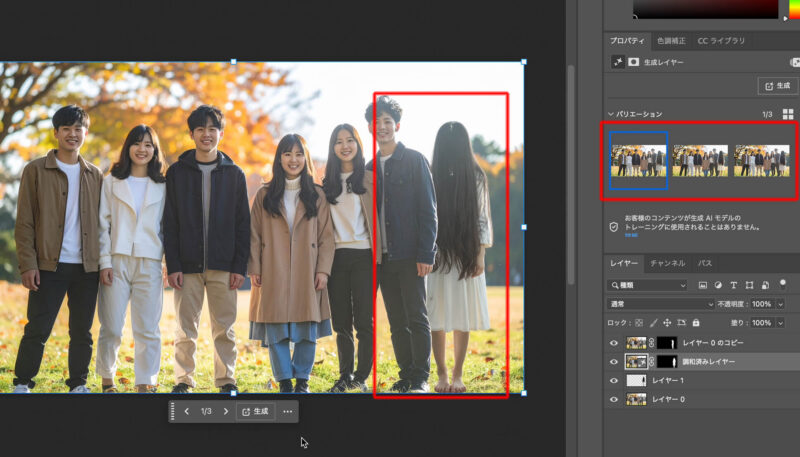Image resolution: width=800 pixels, height=457 pixels.
Task: Click the 不透明度 100% value field
Action: point(761,304)
